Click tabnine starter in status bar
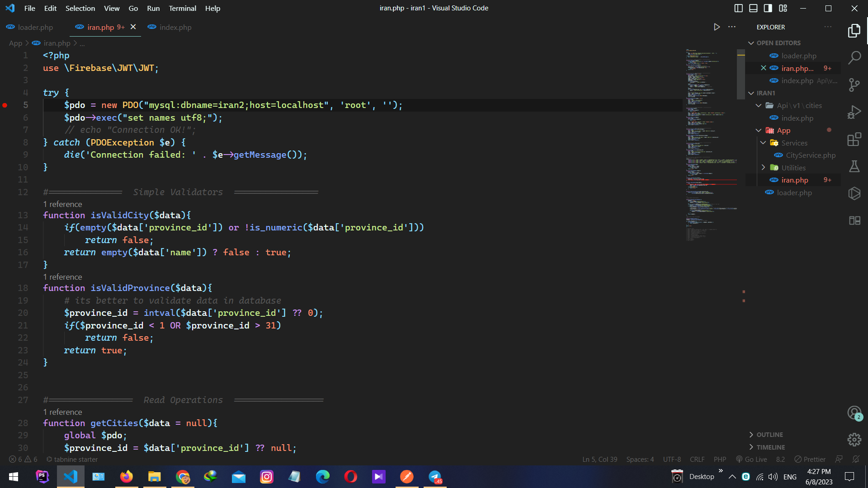868x488 pixels. pyautogui.click(x=72, y=460)
